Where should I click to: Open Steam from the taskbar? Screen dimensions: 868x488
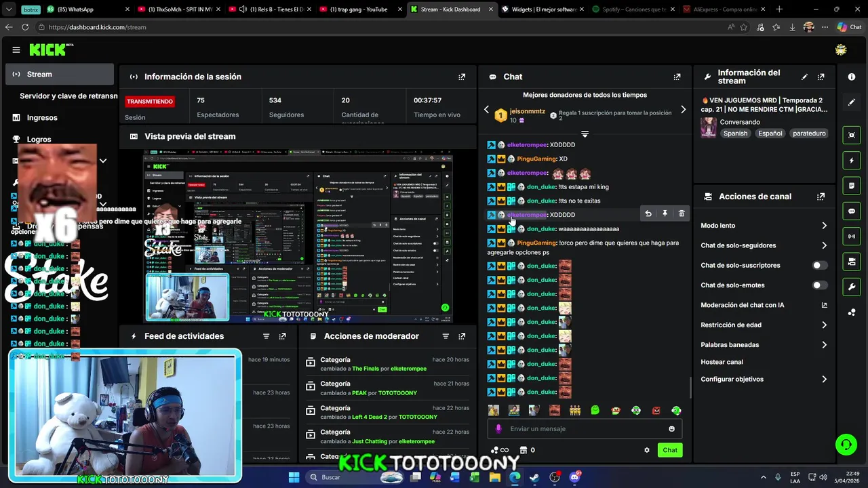(x=534, y=477)
